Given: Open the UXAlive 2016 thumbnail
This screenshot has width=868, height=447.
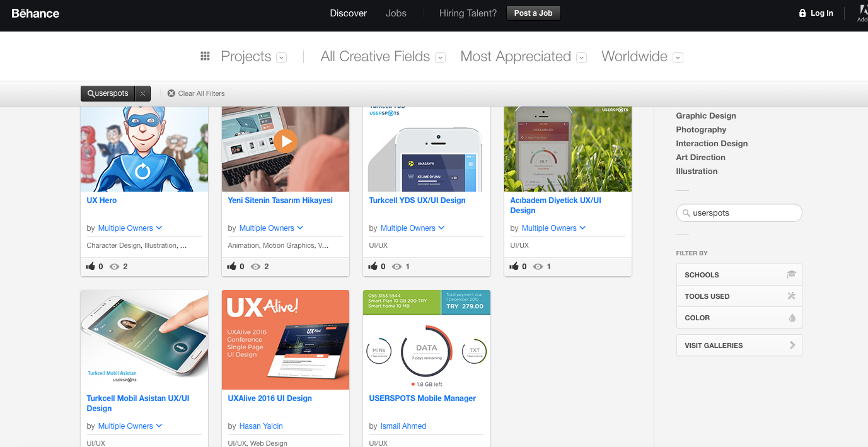Looking at the screenshot, I should [x=286, y=340].
